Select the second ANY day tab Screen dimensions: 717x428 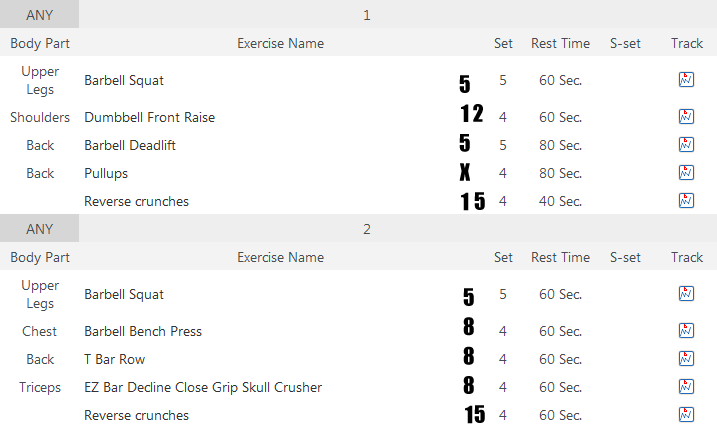click(x=39, y=229)
